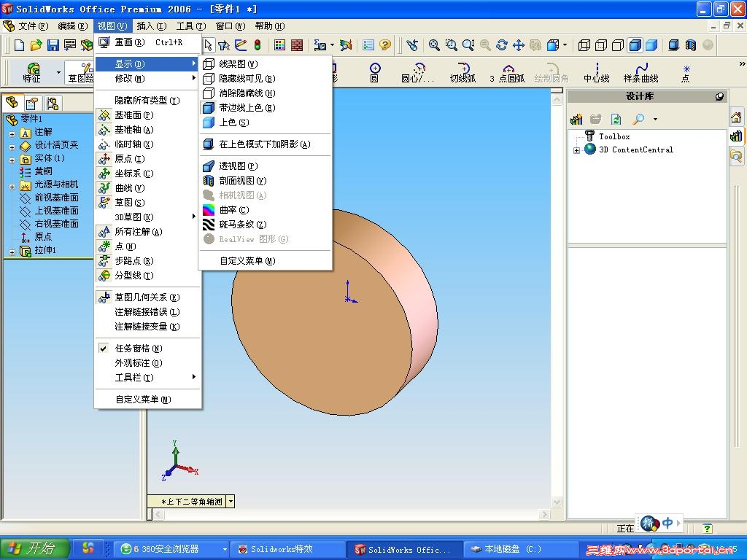This screenshot has height=560, width=747.
Task: Expand the Design Binder tree node
Action: [x=12, y=147]
